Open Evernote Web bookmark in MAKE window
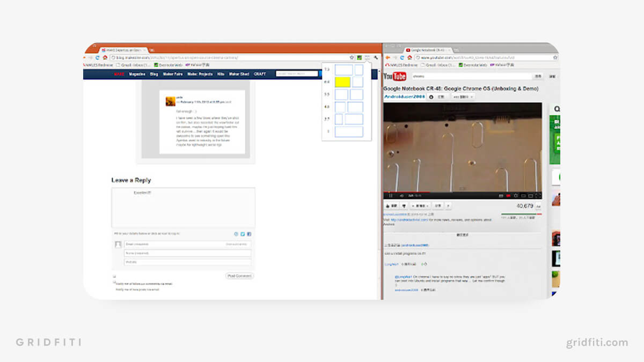The height and width of the screenshot is (362, 644). [x=168, y=65]
